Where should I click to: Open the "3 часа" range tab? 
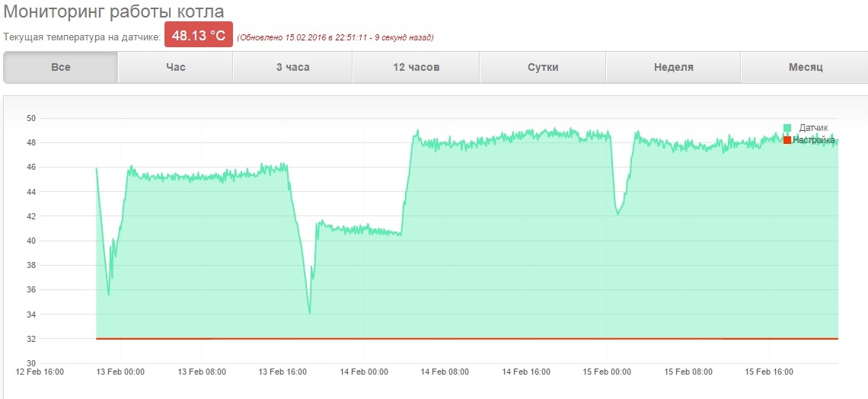coord(293,68)
